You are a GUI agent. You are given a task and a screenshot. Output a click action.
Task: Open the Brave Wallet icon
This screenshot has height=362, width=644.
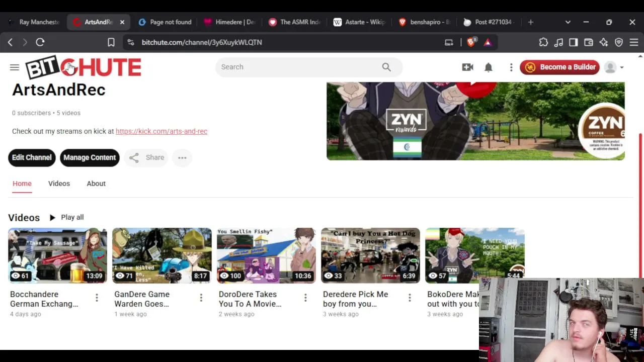point(589,42)
